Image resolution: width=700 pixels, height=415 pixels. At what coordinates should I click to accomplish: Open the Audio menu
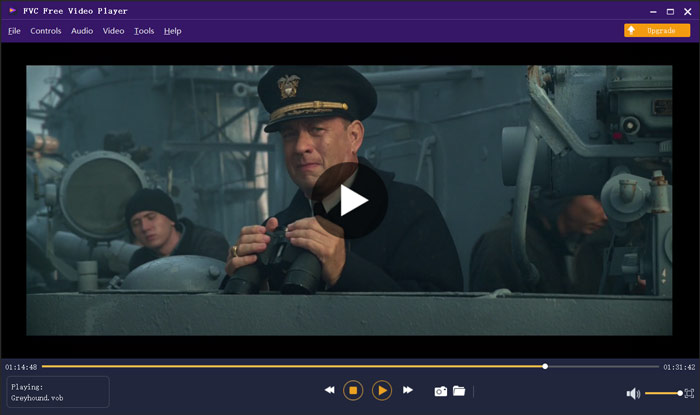(x=82, y=31)
